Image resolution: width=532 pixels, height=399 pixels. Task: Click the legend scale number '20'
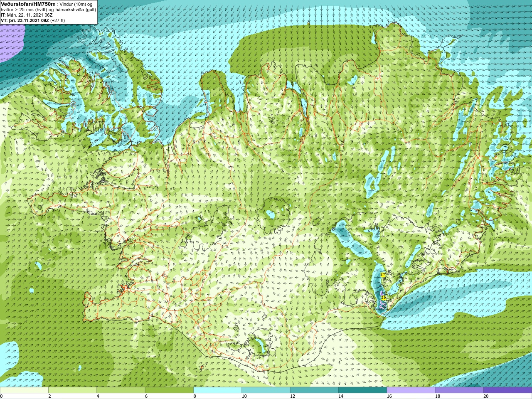tap(486, 396)
